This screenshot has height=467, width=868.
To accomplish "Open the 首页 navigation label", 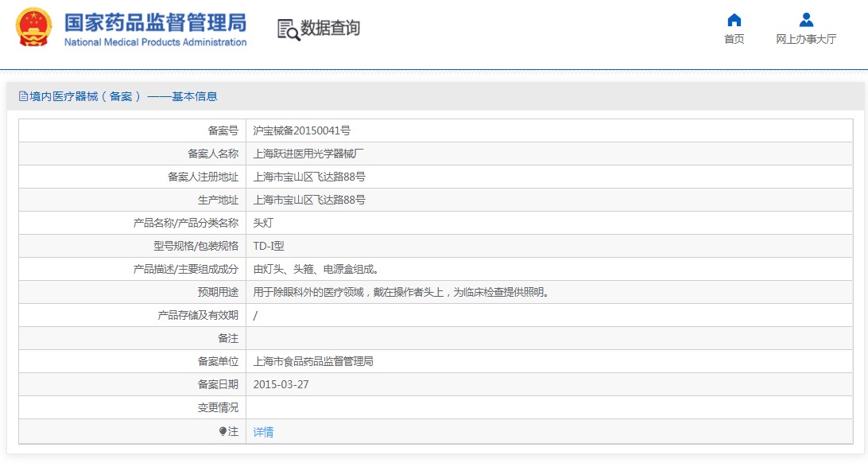I will (x=734, y=39).
